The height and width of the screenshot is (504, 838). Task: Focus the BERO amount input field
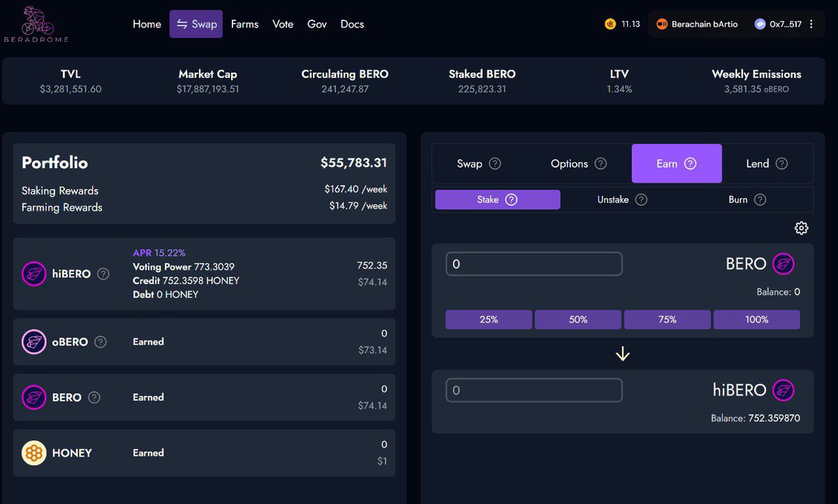[x=534, y=264]
